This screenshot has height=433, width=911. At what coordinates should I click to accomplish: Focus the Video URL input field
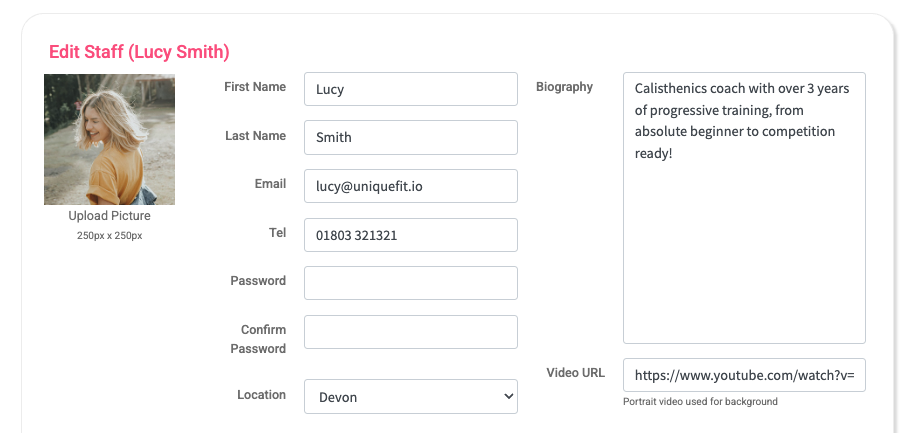click(743, 375)
